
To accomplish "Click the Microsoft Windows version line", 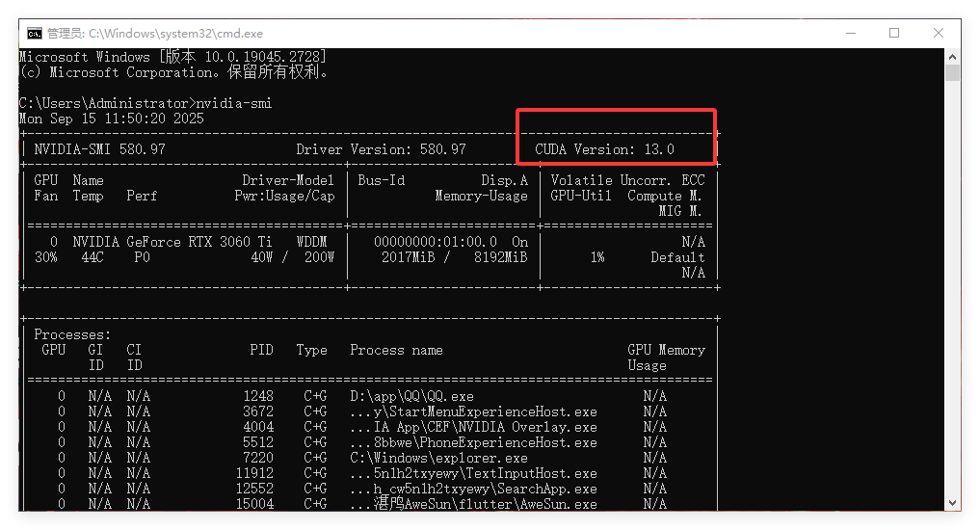I will click(172, 57).
